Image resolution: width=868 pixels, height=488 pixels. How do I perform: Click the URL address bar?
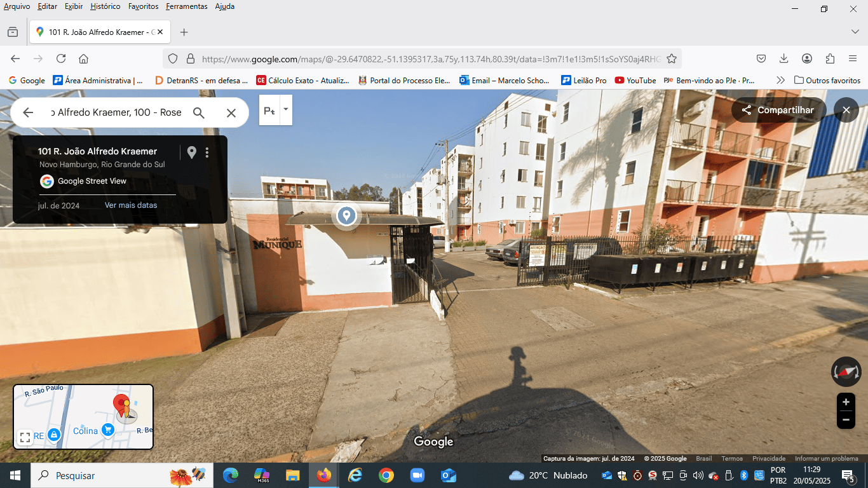click(431, 59)
